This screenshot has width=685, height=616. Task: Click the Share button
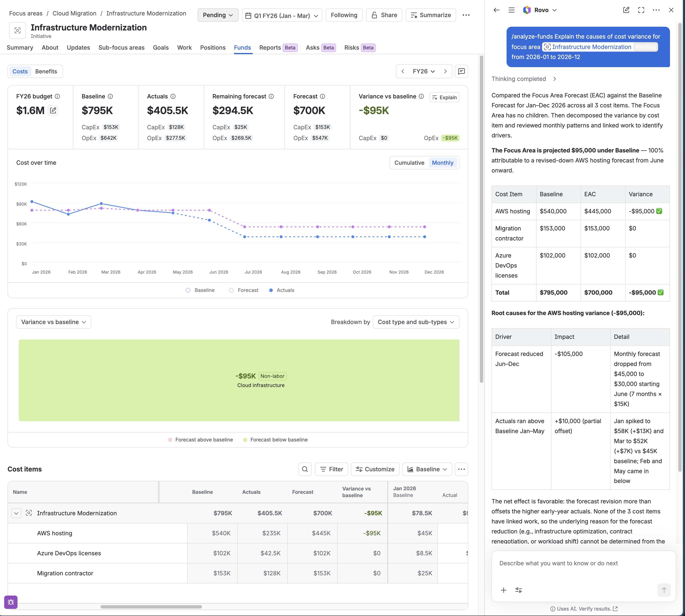click(x=384, y=15)
